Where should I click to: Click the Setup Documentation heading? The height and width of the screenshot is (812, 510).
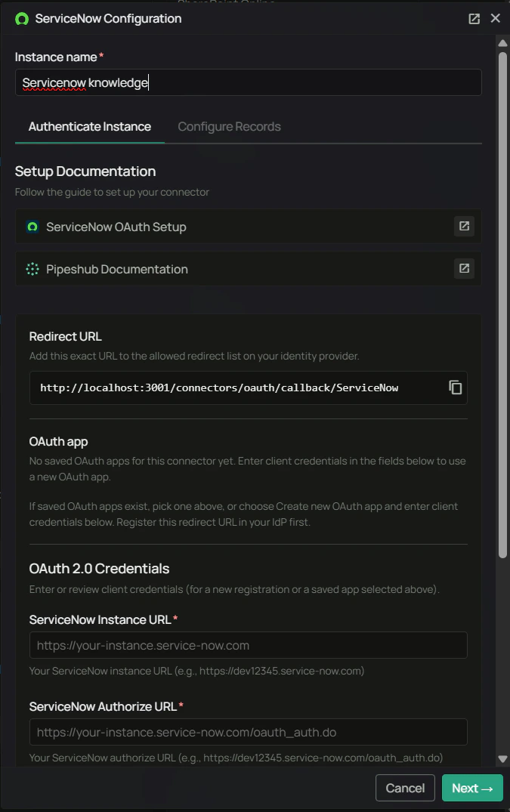[x=85, y=171]
